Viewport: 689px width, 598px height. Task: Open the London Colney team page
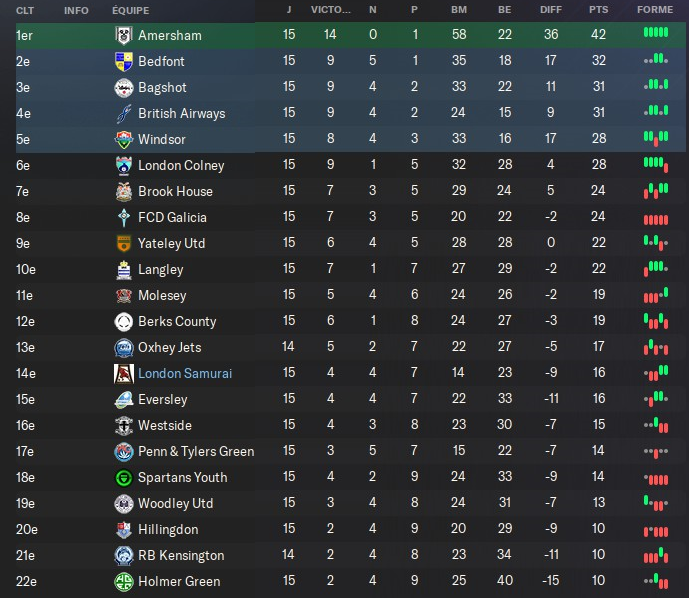point(181,165)
